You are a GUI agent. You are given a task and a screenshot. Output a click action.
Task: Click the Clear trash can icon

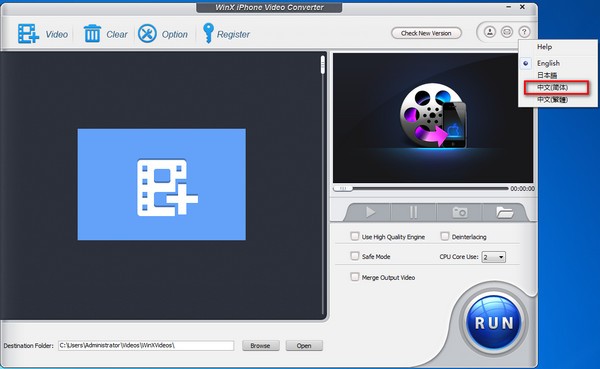(x=92, y=34)
